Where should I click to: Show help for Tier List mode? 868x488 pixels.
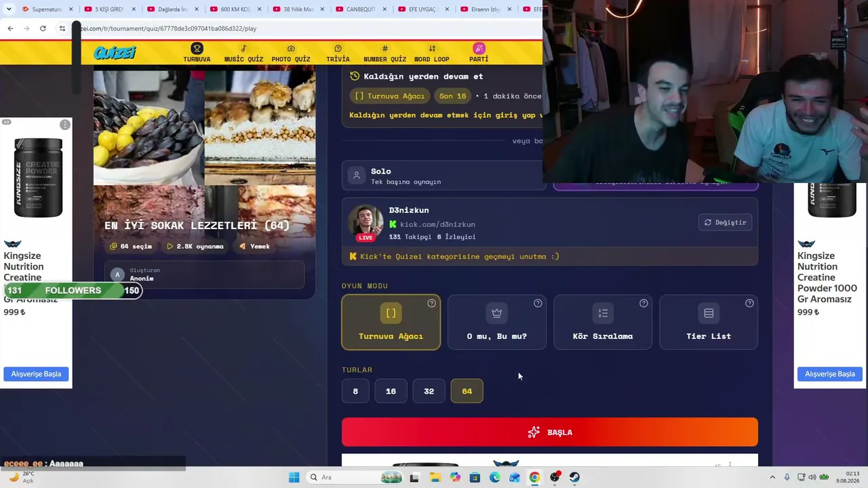point(749,303)
